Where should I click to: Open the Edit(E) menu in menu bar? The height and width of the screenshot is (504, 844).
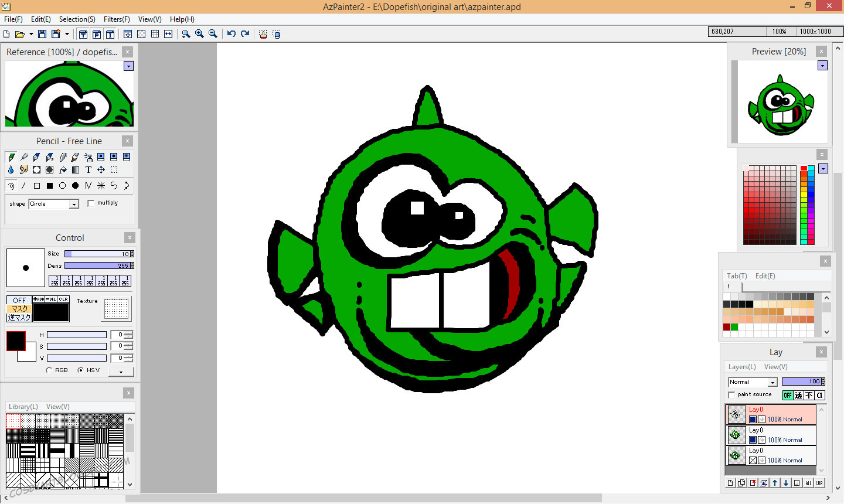pos(40,19)
